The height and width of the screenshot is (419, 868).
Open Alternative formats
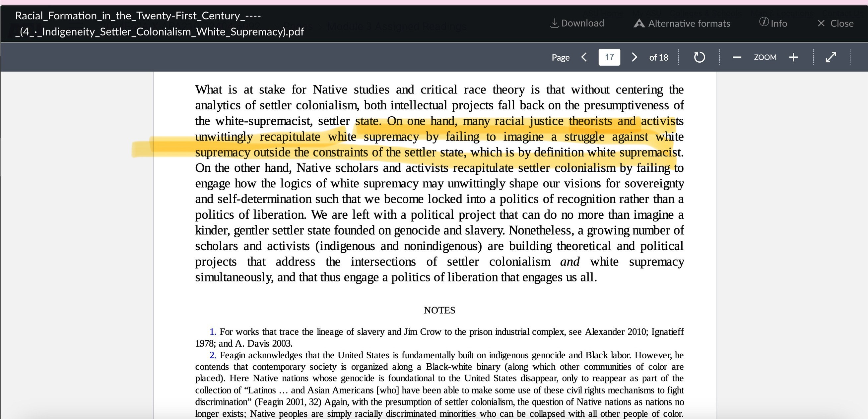pos(682,23)
